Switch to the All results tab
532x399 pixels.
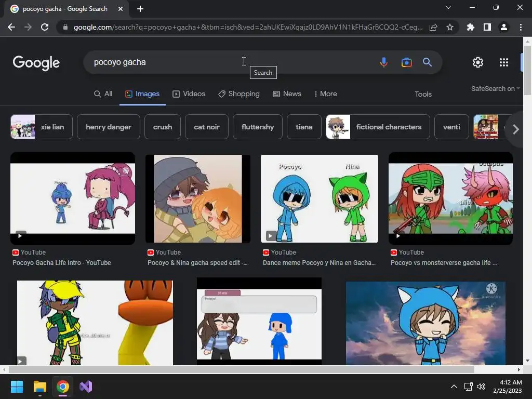point(103,94)
